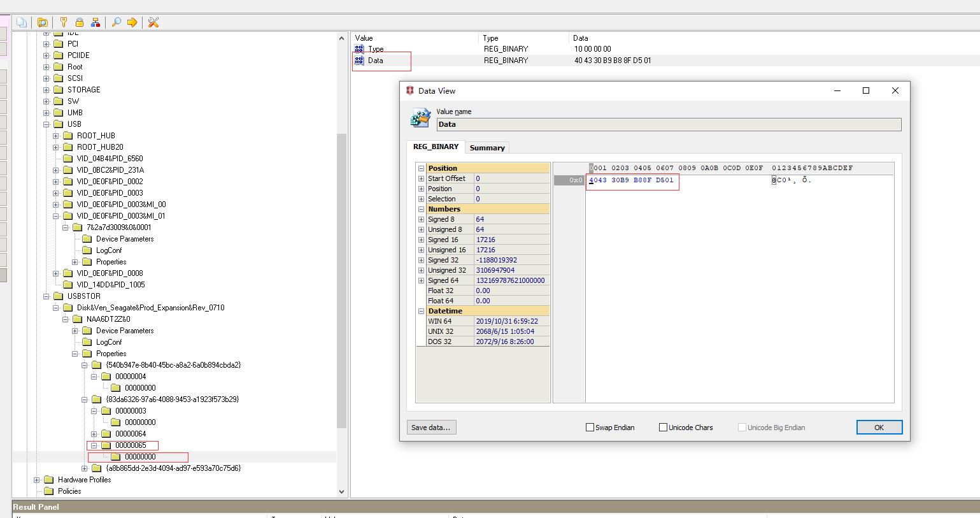Screen dimensions: 980x518
Task: Click the binary icon beside Data value
Action: [359, 61]
